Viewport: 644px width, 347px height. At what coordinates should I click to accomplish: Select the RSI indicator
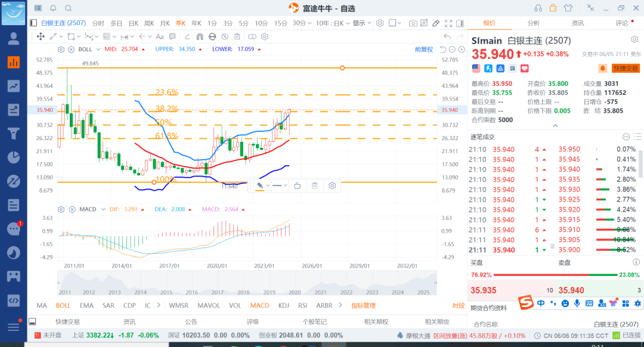pos(303,305)
